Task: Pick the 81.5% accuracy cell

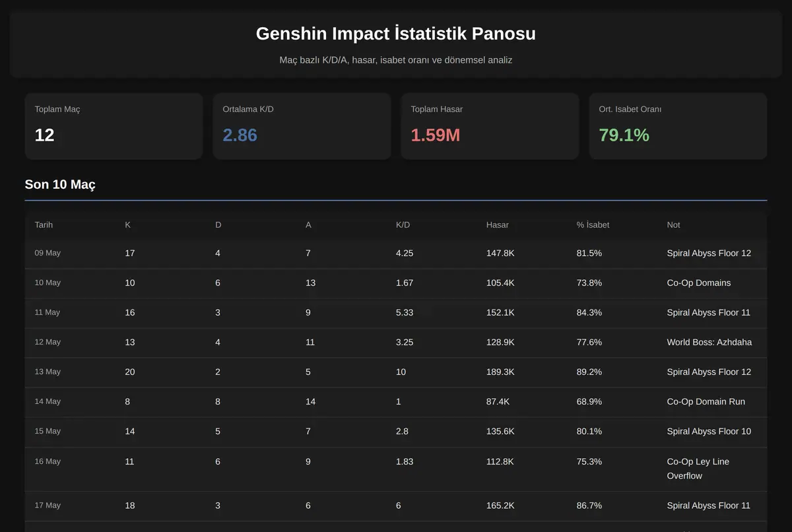Action: pyautogui.click(x=589, y=253)
